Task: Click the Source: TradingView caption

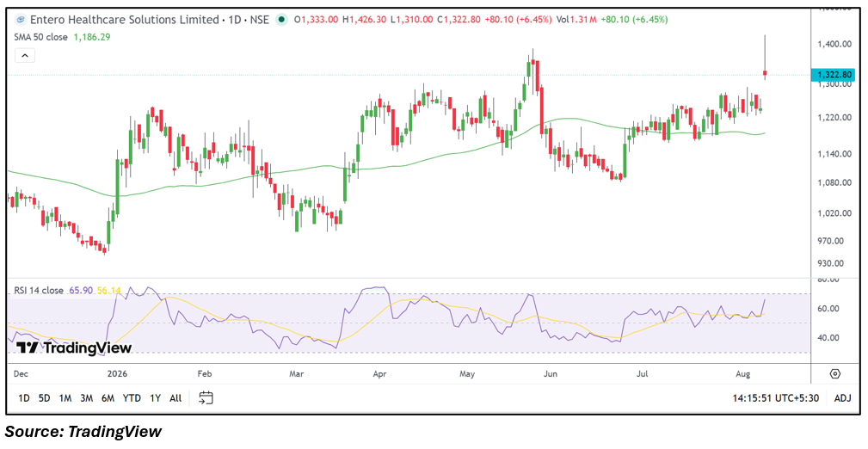Action: pyautogui.click(x=83, y=431)
